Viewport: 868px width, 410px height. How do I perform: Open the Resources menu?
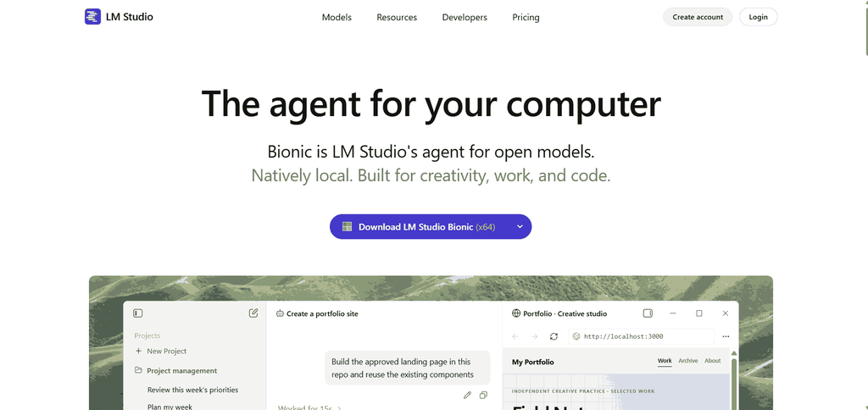click(x=397, y=17)
